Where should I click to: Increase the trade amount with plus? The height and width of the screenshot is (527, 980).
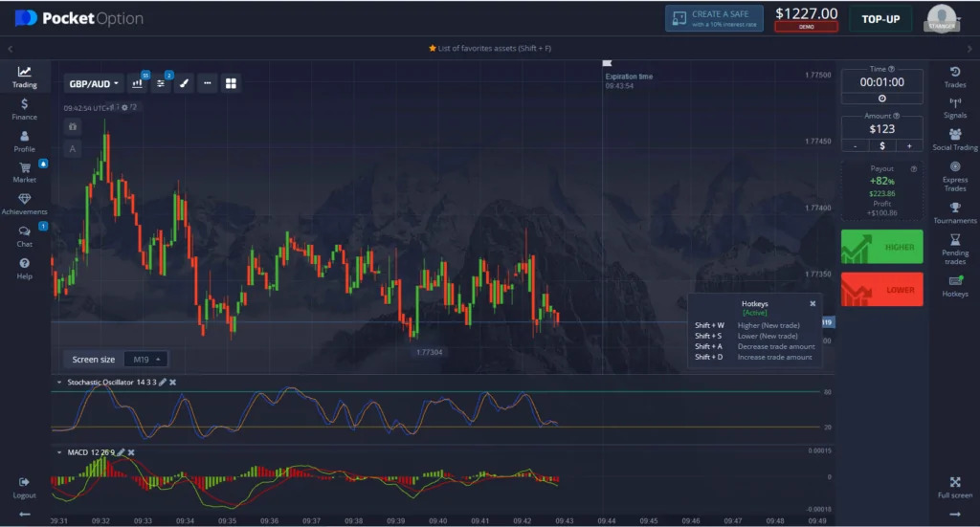(908, 146)
